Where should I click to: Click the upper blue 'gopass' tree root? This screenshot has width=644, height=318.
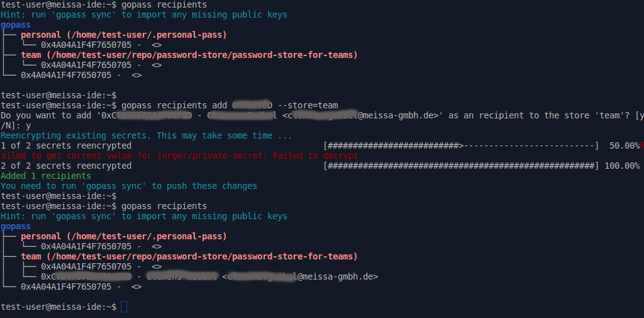coord(16,25)
